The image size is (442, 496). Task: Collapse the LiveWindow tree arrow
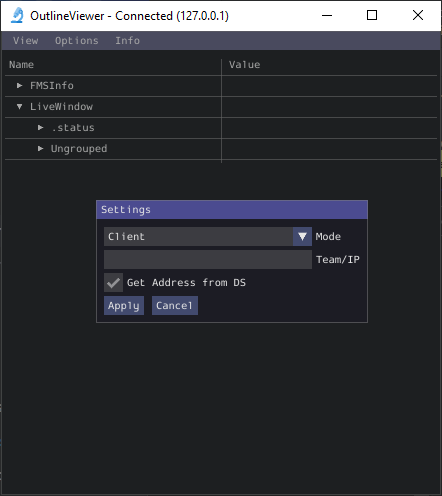click(x=19, y=107)
